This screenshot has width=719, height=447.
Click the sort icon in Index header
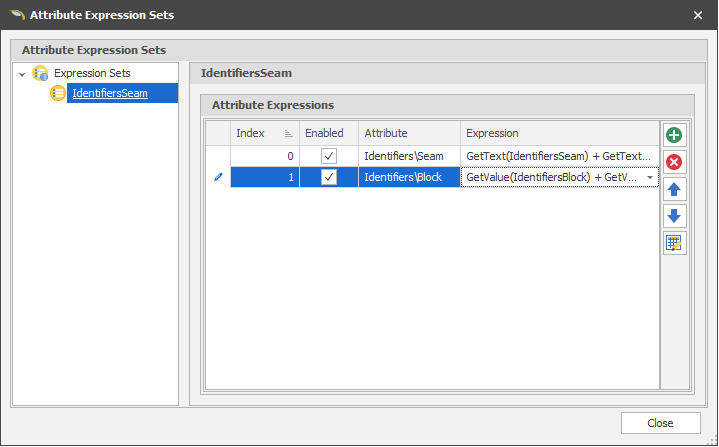click(x=288, y=133)
